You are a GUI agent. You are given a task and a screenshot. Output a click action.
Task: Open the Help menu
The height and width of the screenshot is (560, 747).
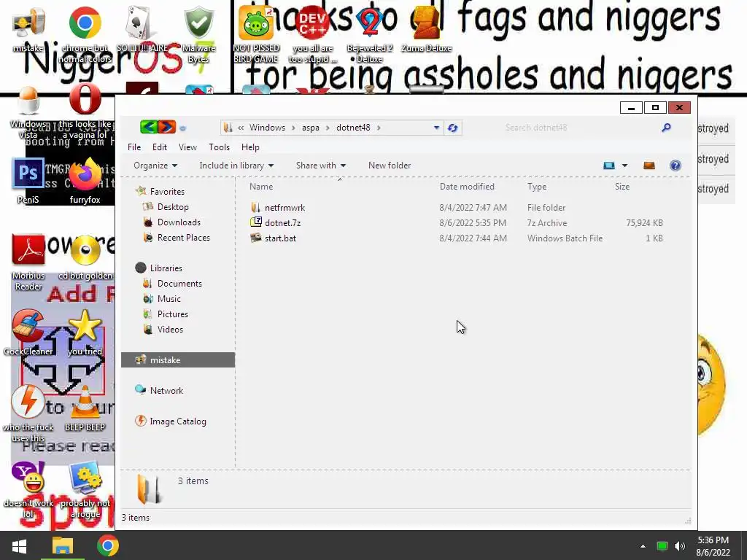coord(250,147)
